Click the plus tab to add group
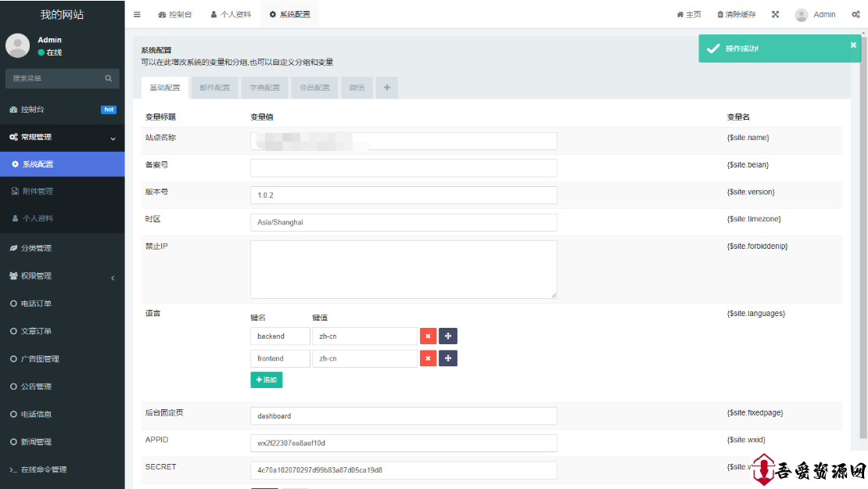 point(386,88)
